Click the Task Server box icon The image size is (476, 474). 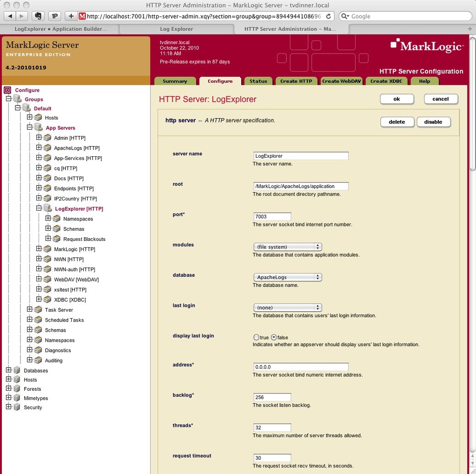(38, 310)
